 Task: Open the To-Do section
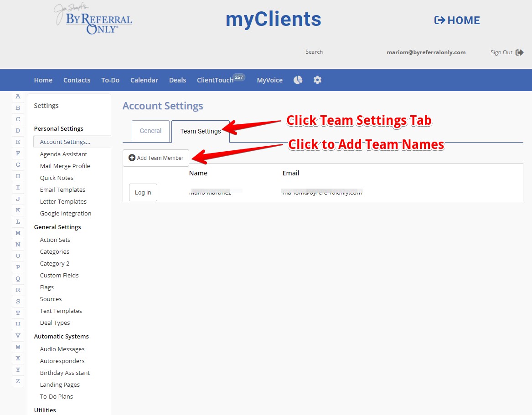coord(110,80)
